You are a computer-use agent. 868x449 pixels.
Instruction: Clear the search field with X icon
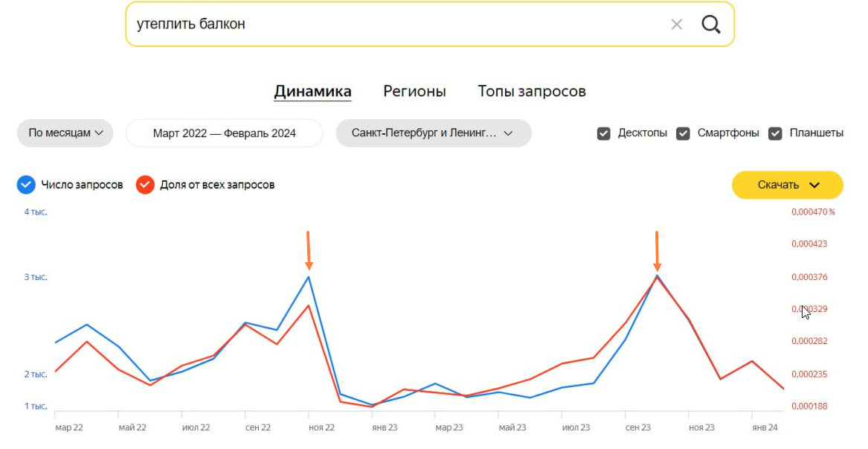coord(676,25)
